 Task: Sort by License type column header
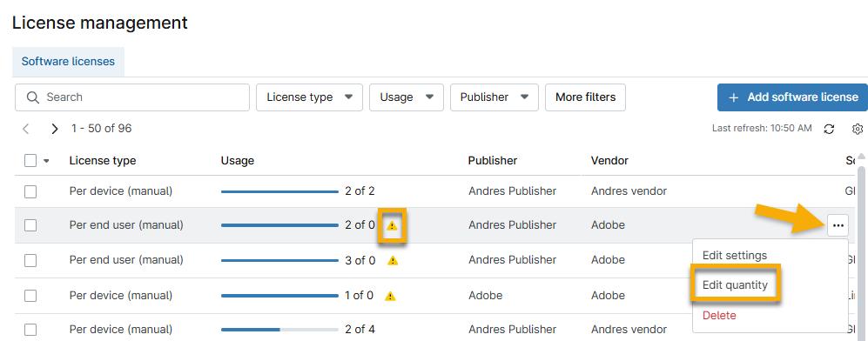click(103, 161)
